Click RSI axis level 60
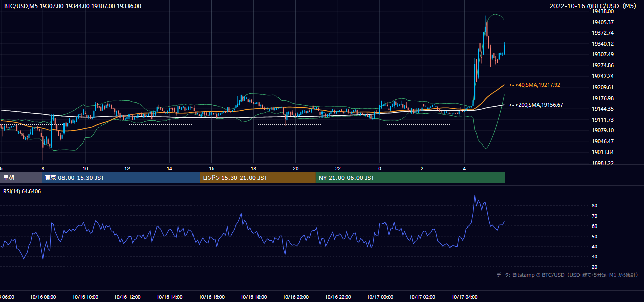The width and height of the screenshot is (644, 302). coord(595,226)
